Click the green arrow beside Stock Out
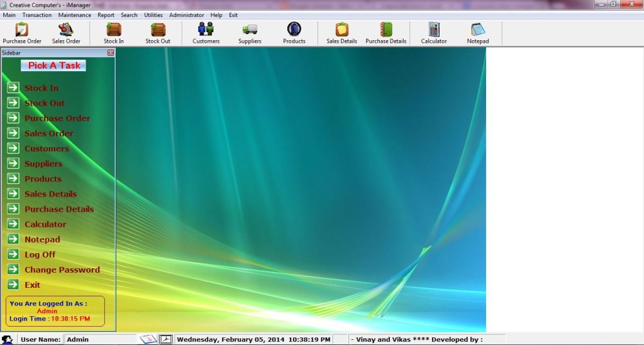 (x=13, y=102)
